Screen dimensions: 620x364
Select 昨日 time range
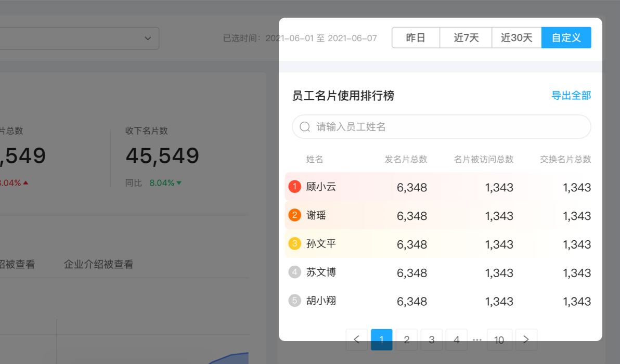[x=416, y=37]
